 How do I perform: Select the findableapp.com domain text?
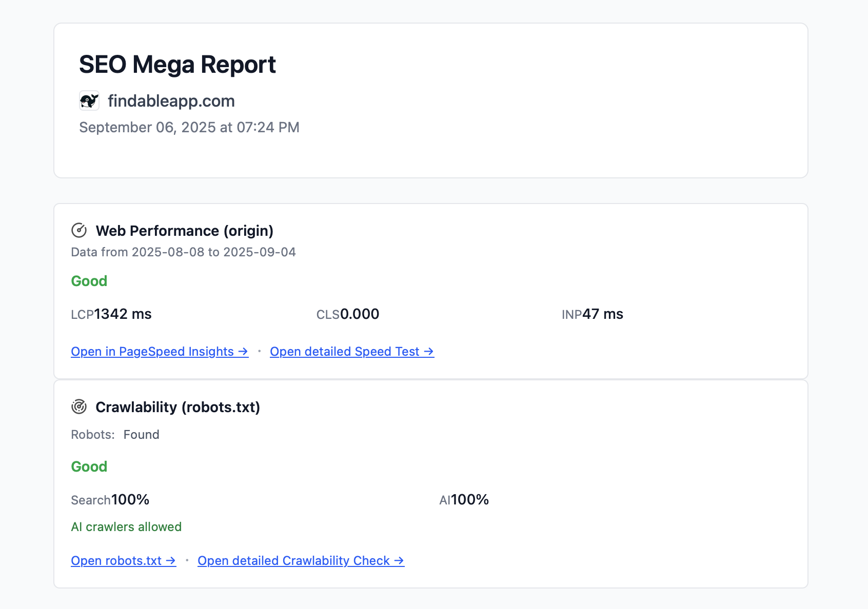tap(171, 101)
